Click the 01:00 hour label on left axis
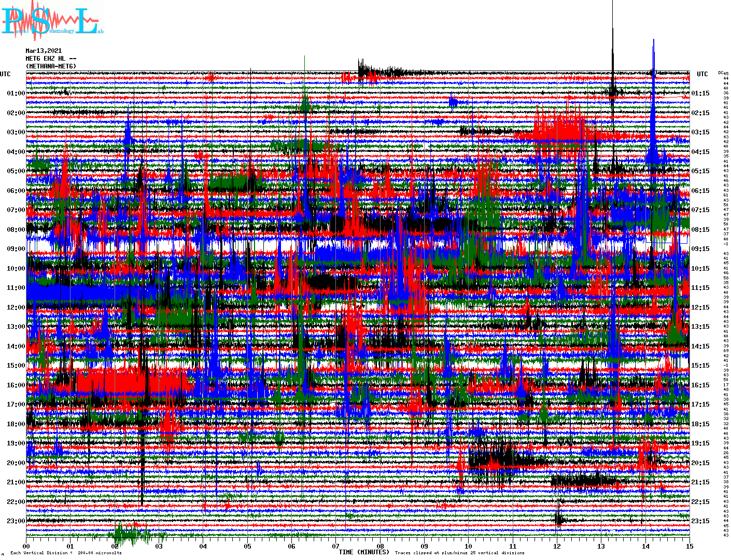 (x=16, y=93)
